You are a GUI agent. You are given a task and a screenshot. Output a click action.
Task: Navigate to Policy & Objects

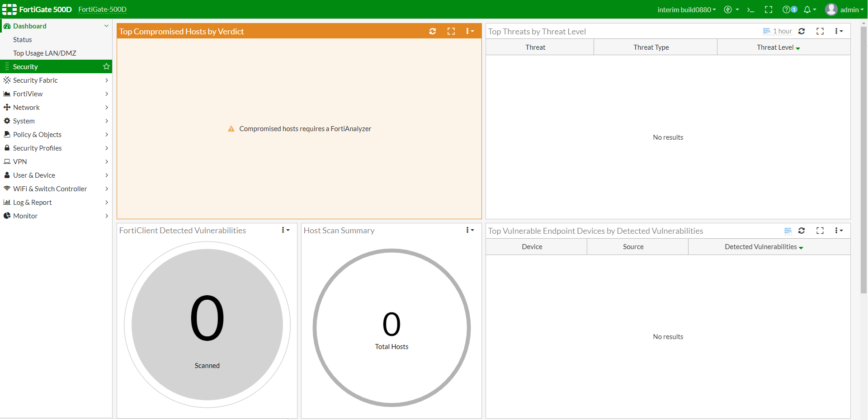coord(37,134)
